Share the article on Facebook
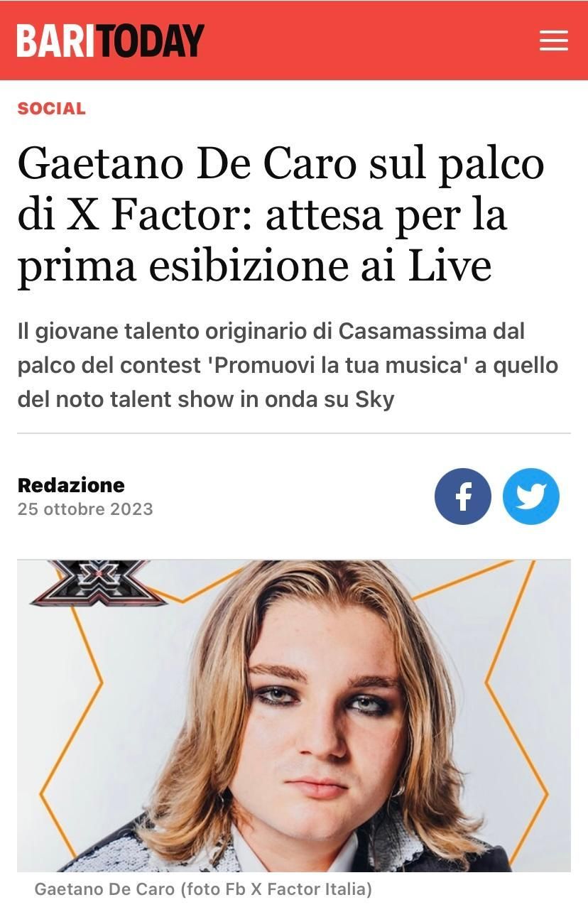The image size is (588, 912). coord(463,496)
